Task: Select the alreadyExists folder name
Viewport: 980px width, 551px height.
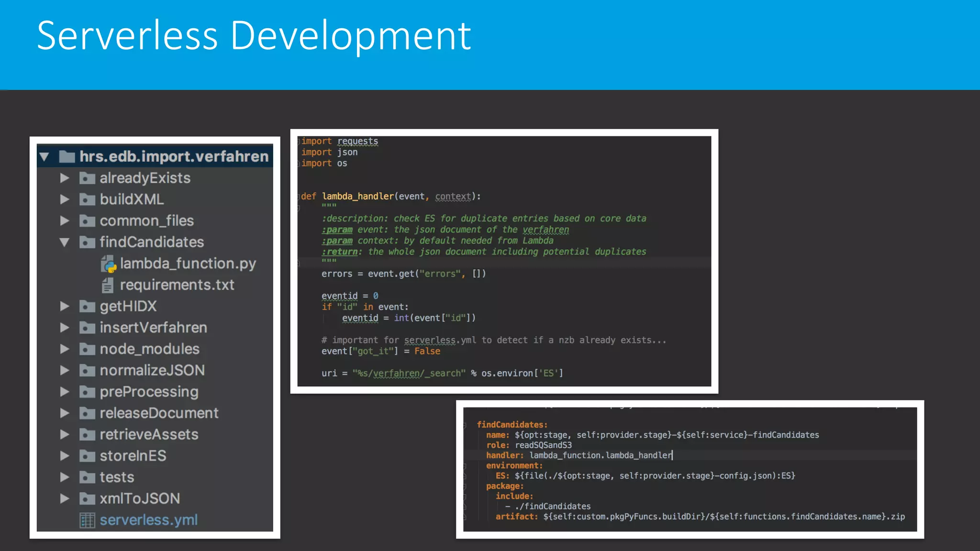Action: 145,178
